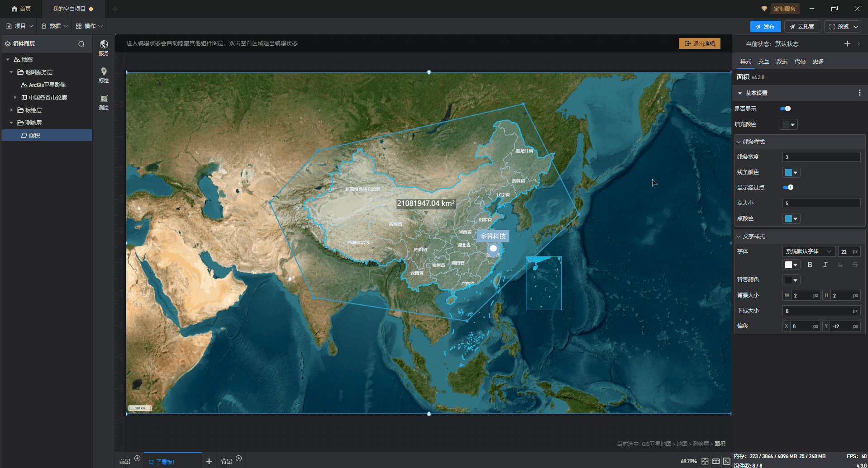The width and height of the screenshot is (868, 468).
Task: Open the font text color picker
Action: (x=792, y=265)
